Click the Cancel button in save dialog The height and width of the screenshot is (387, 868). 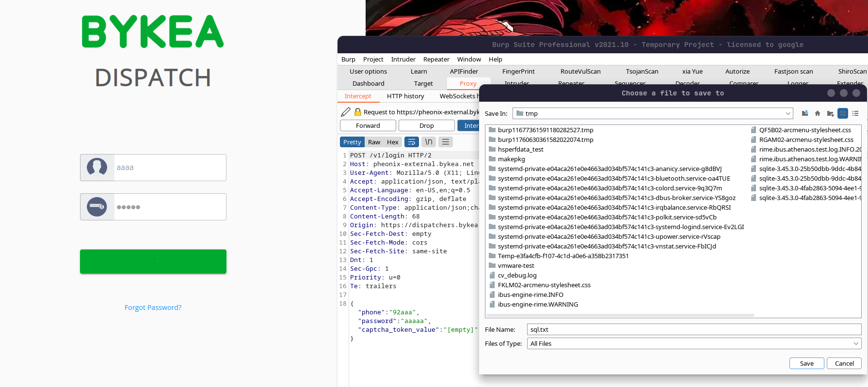pyautogui.click(x=844, y=363)
